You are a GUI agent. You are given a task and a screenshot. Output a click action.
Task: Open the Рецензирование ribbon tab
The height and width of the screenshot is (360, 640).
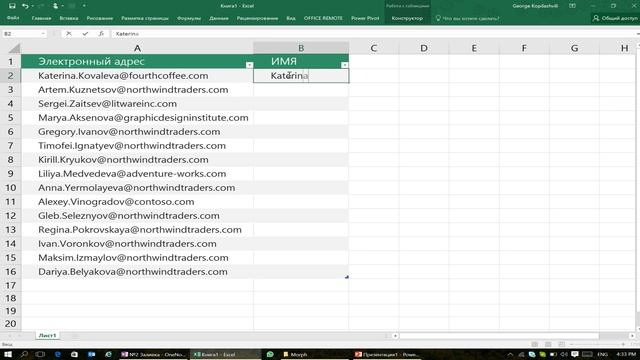(x=257, y=18)
